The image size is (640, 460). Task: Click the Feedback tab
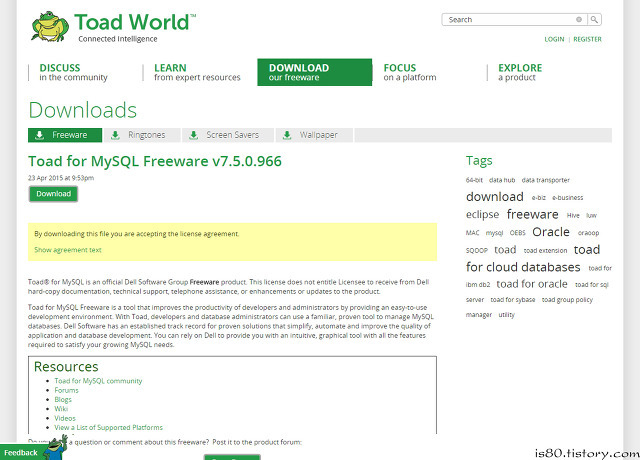(x=21, y=453)
